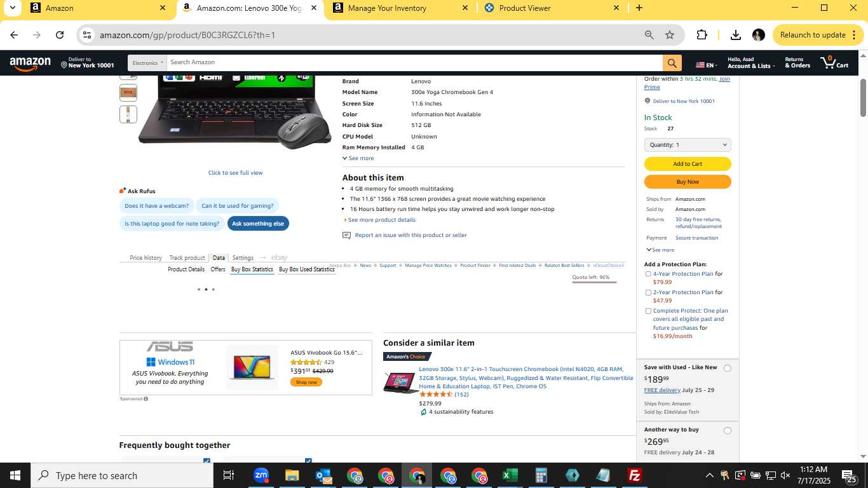Open the shopping Cart icon
The image size is (868, 488).
(x=834, y=62)
